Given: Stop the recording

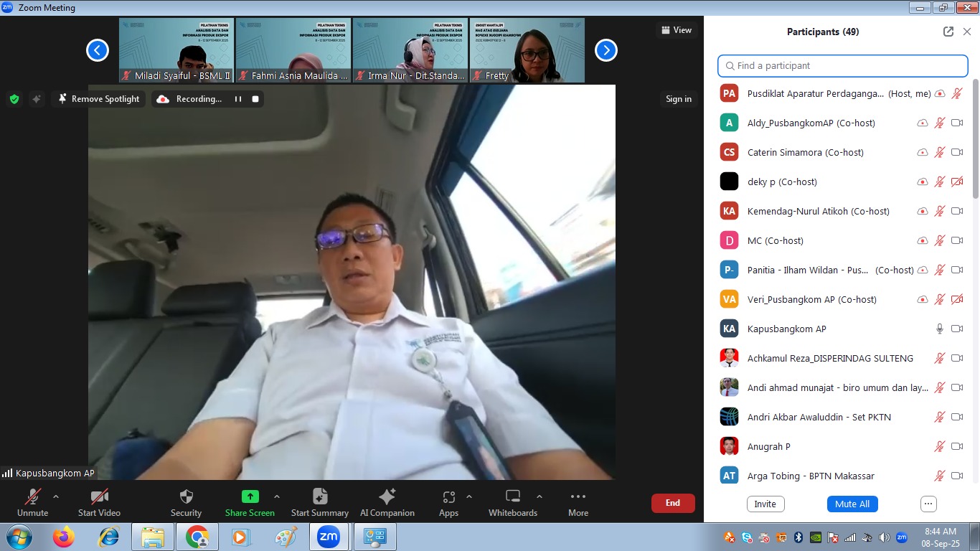Looking at the screenshot, I should coord(255,99).
